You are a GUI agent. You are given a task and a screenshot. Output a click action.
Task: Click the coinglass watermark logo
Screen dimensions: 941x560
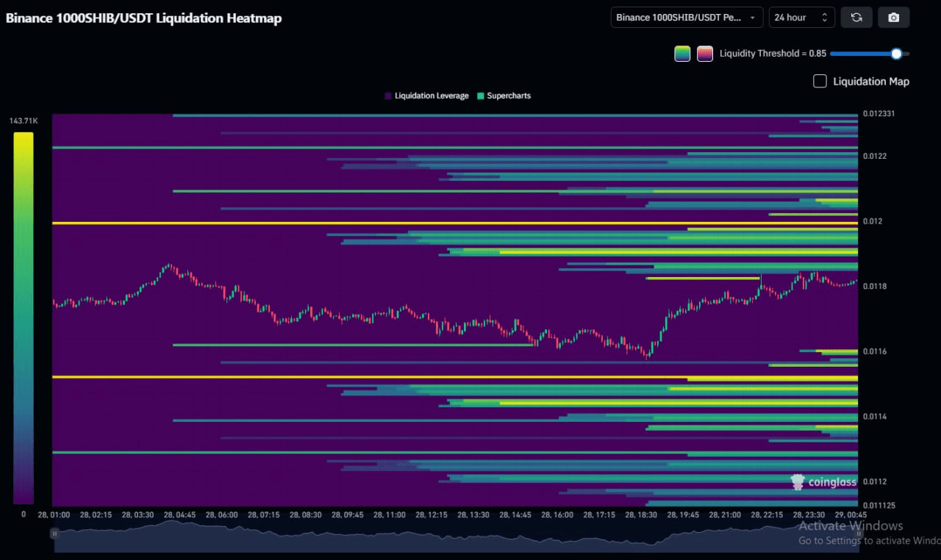coord(823,482)
